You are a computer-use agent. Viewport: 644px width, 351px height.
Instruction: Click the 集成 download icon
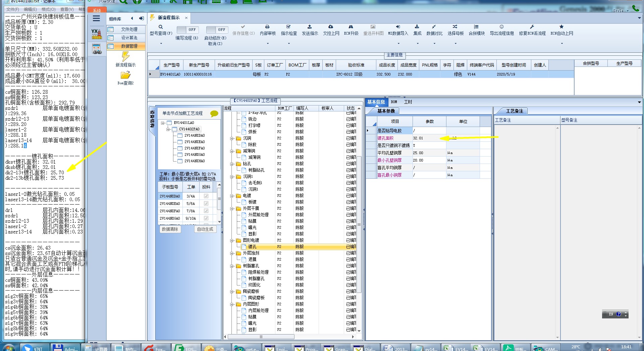click(417, 27)
